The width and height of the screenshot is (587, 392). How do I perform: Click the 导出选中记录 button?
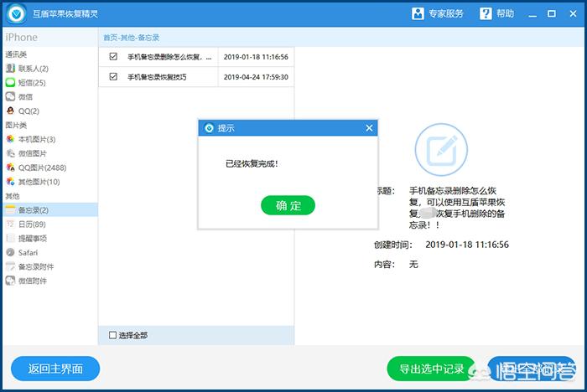[x=431, y=369]
